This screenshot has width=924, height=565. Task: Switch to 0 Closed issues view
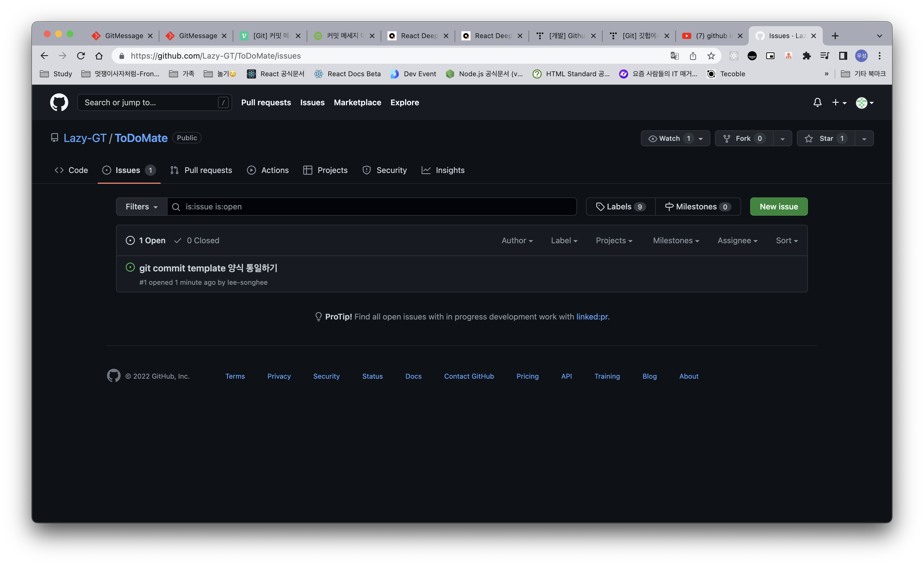197,240
